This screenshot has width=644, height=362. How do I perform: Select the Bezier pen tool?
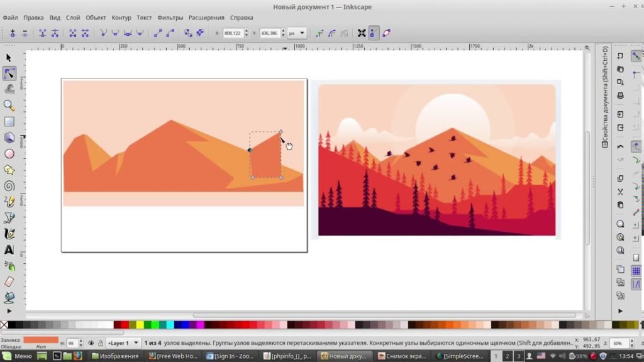[x=9, y=217]
